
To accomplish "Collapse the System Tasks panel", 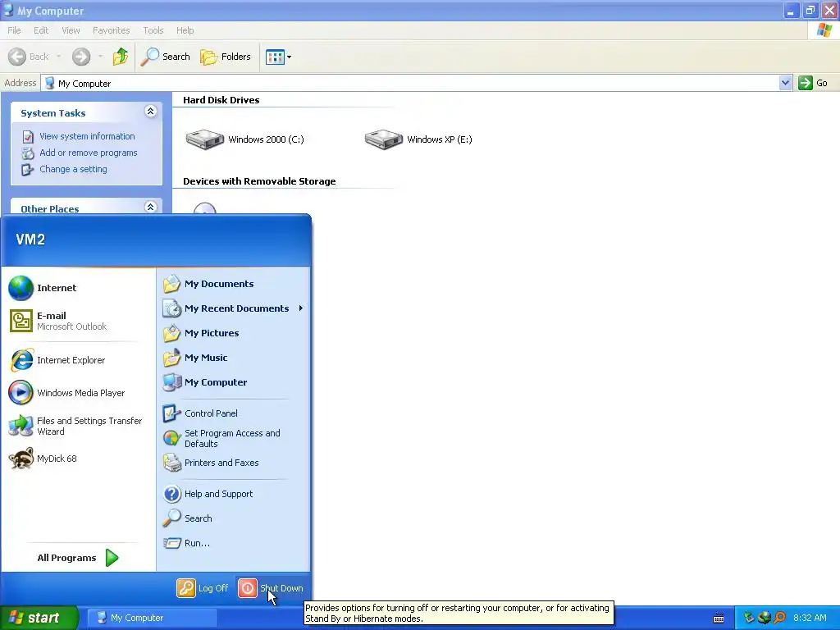I will point(151,112).
